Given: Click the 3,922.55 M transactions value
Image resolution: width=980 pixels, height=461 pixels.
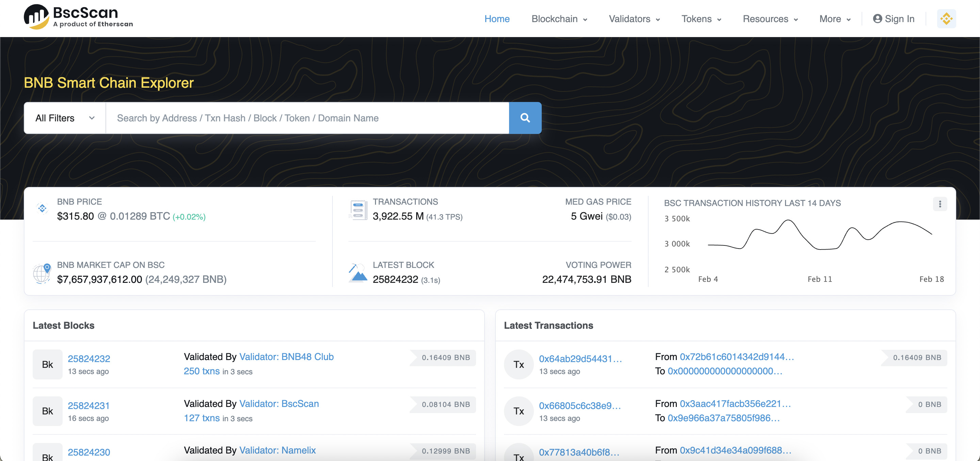Looking at the screenshot, I should [x=398, y=216].
